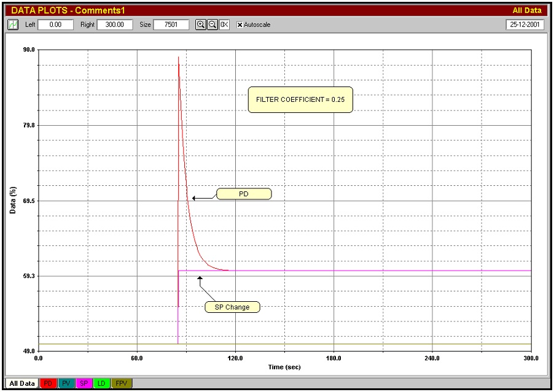Open the red PD data tab

point(48,383)
